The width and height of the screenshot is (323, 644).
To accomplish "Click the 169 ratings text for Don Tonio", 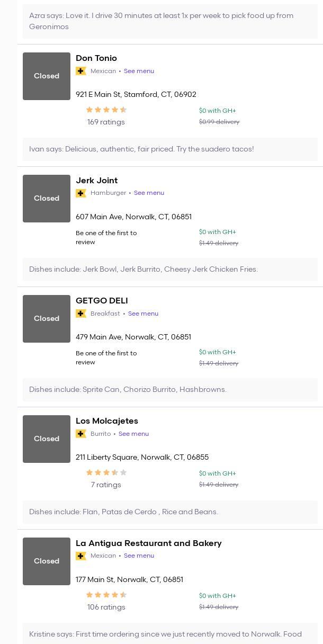I will 106,122.
